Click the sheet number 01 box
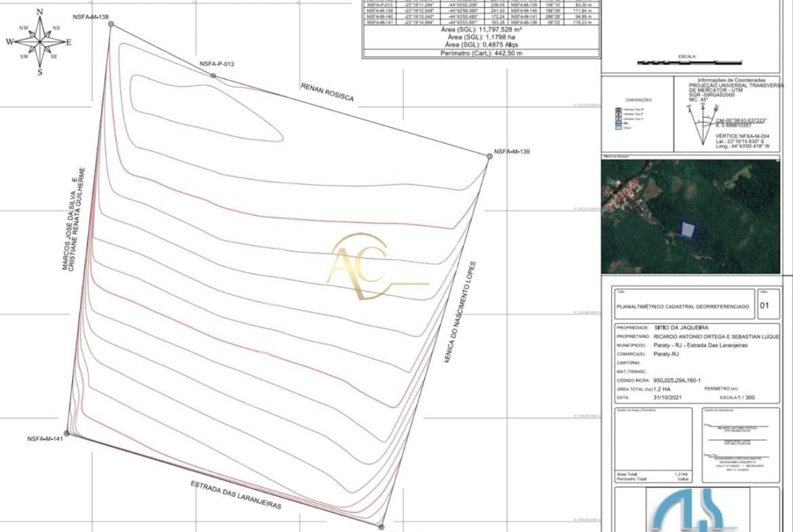 pos(765,306)
